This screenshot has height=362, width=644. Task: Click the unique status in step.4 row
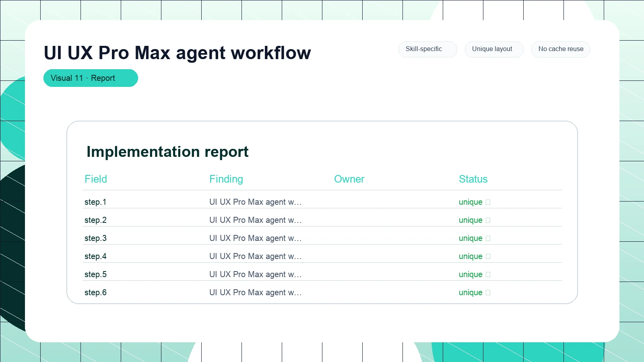(x=475, y=256)
